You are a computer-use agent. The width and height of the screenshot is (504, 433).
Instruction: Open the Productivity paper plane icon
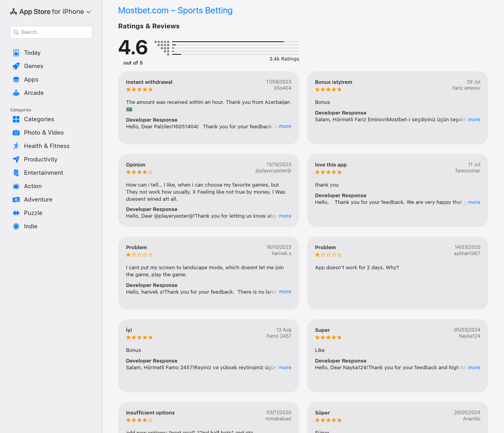[x=16, y=159]
